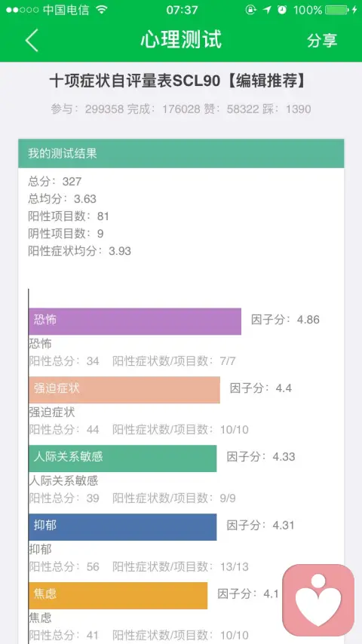This screenshot has height=644, width=362.
Task: Select the orange 焦虑 bar
Action: [118, 596]
